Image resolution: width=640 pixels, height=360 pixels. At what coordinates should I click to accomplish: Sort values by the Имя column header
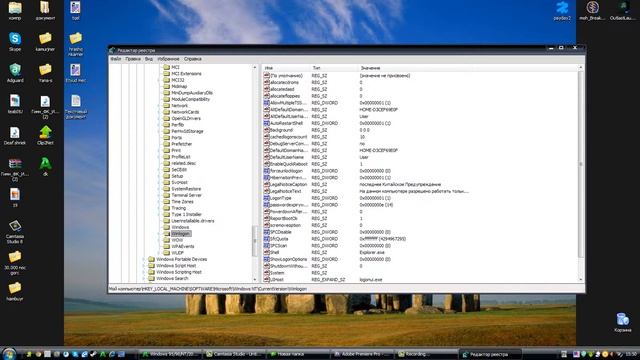pyautogui.click(x=285, y=68)
